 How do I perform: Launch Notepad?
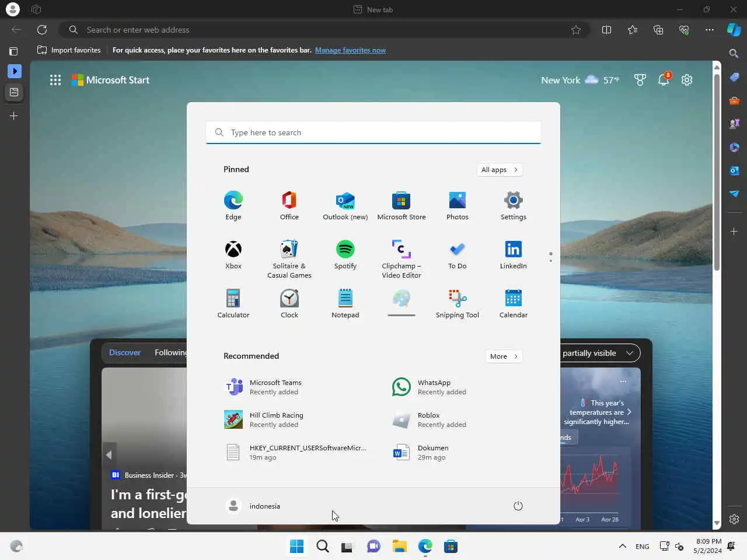click(x=345, y=304)
